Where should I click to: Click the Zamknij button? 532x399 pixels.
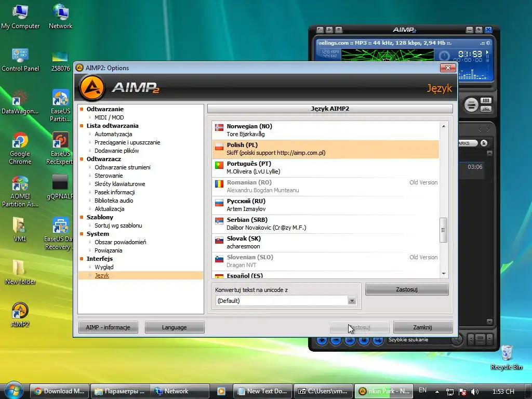pos(423,327)
